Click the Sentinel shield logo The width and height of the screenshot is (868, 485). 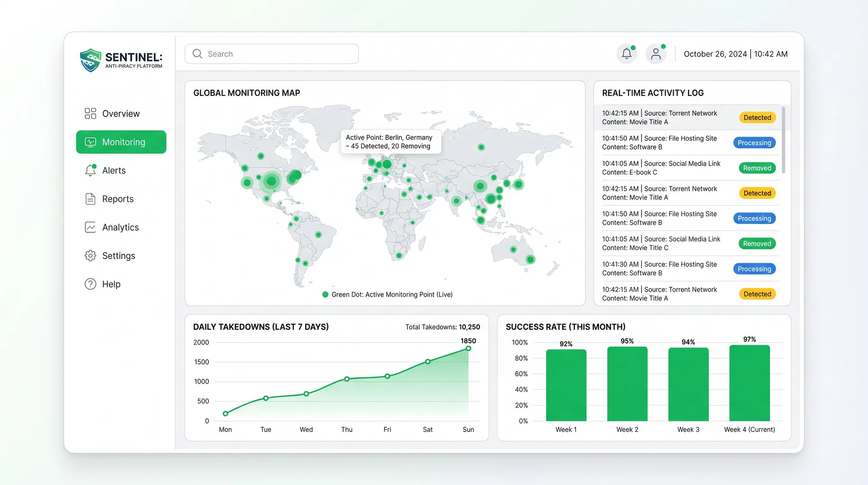[x=90, y=60]
